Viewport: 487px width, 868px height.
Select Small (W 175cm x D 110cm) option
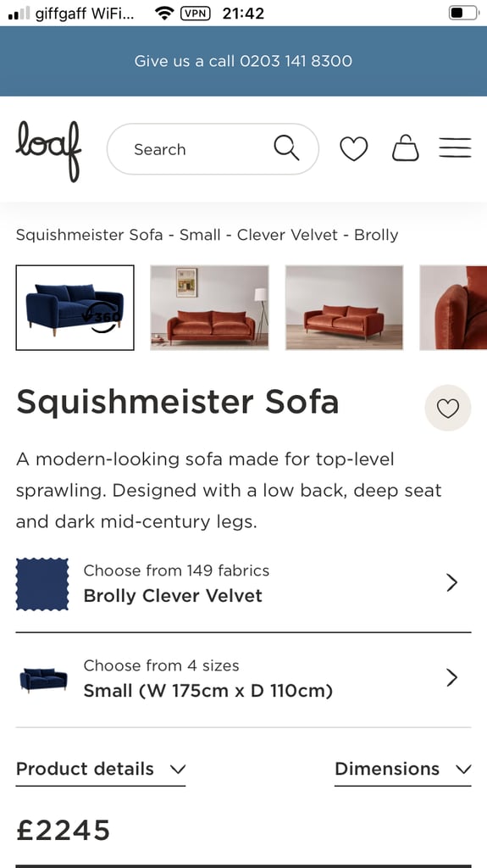coord(208,691)
